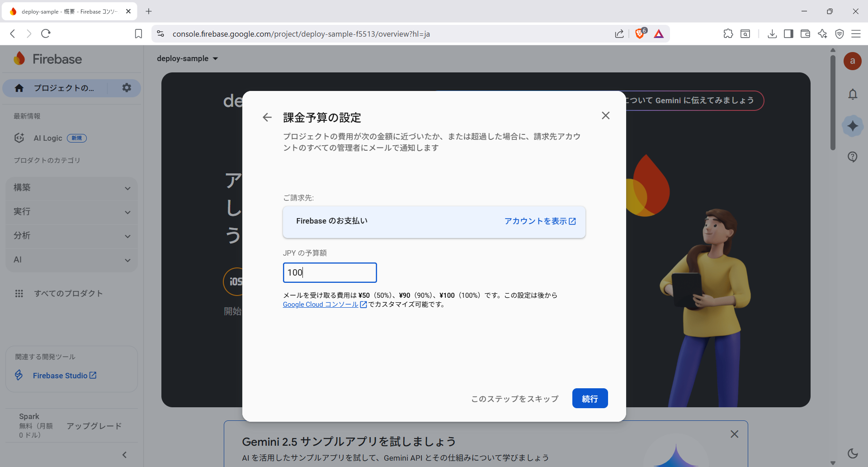Open the help question mark icon
Viewport: 868px width, 467px height.
coord(853,157)
